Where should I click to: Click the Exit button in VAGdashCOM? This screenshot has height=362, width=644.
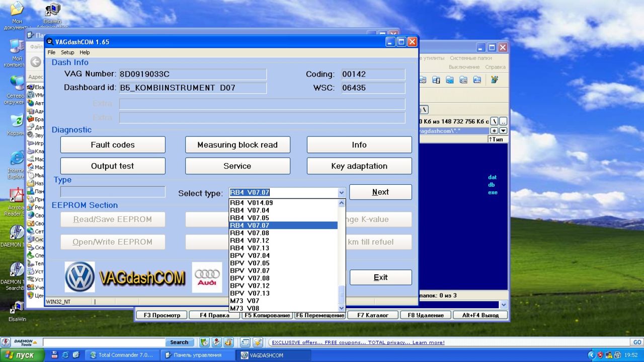coord(380,277)
